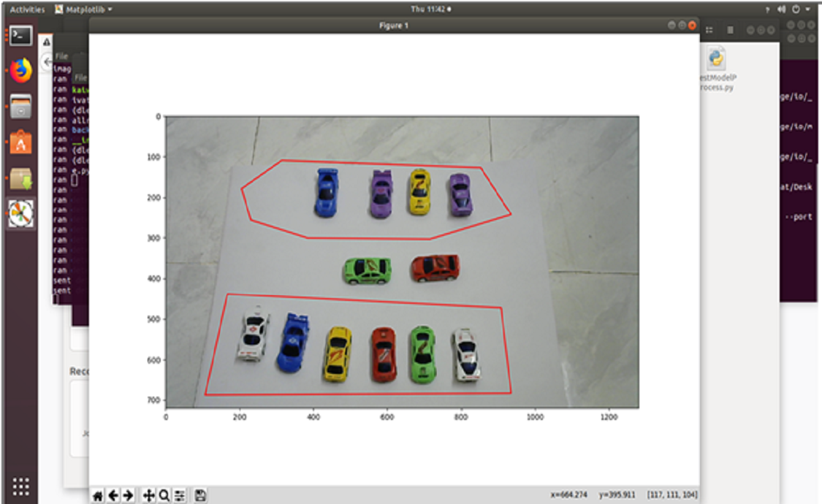Open the File menu in the rear terminal
This screenshot has width=822, height=504.
(62, 56)
